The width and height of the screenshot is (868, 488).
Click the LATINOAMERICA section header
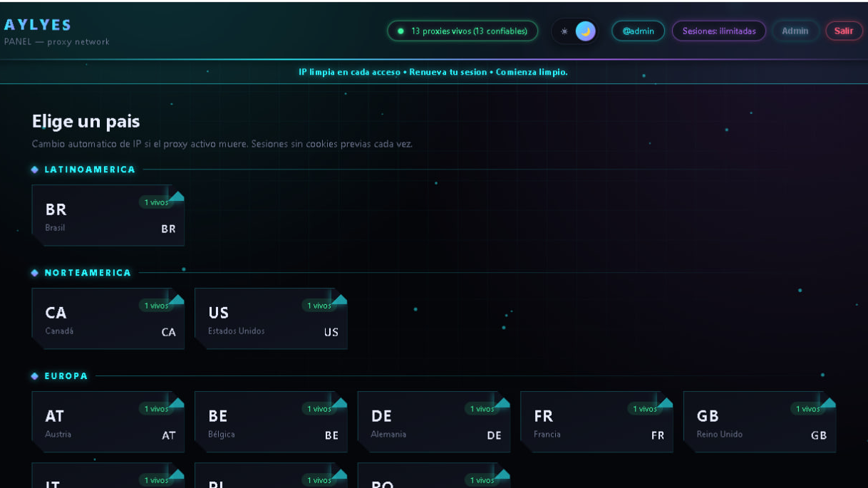click(90, 170)
